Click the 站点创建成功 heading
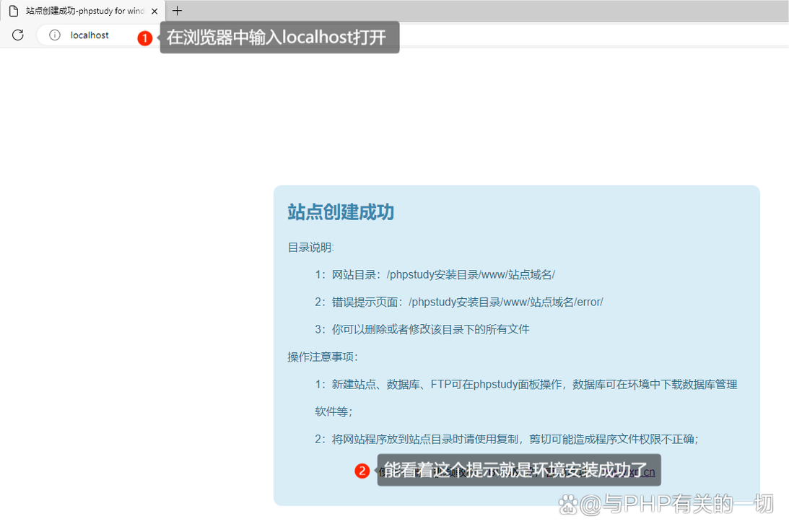Screen dimensions: 789x532 [341, 212]
